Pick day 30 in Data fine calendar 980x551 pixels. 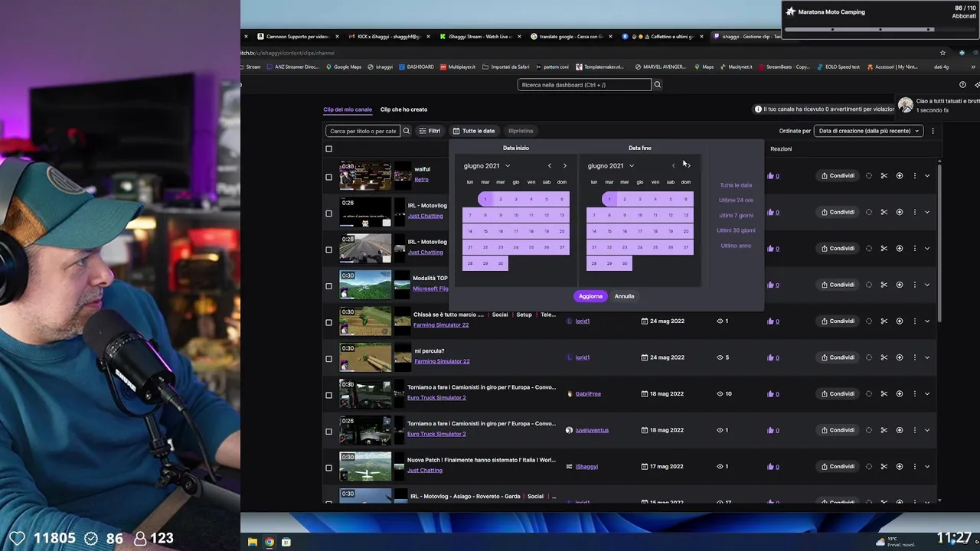625,263
